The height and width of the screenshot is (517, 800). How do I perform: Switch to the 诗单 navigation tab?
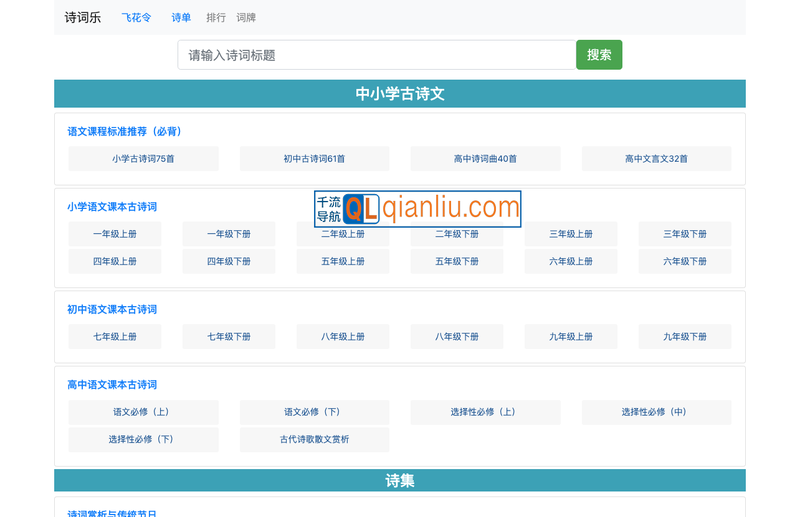[x=181, y=17]
